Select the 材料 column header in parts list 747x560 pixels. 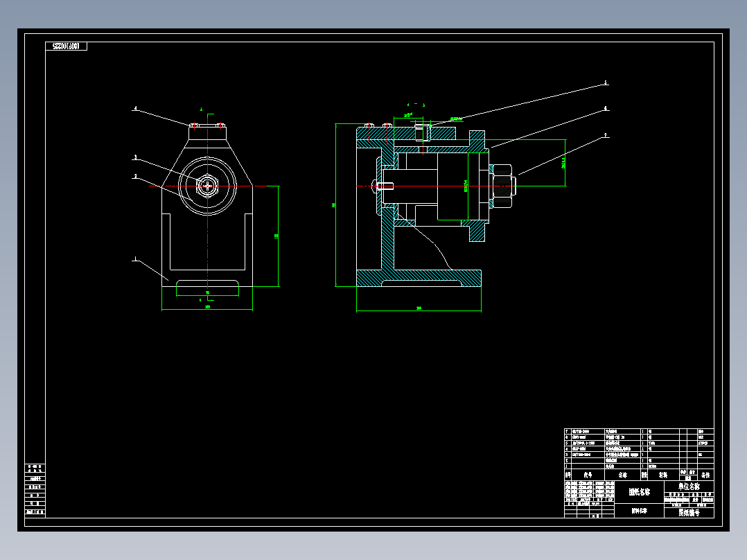point(663,475)
